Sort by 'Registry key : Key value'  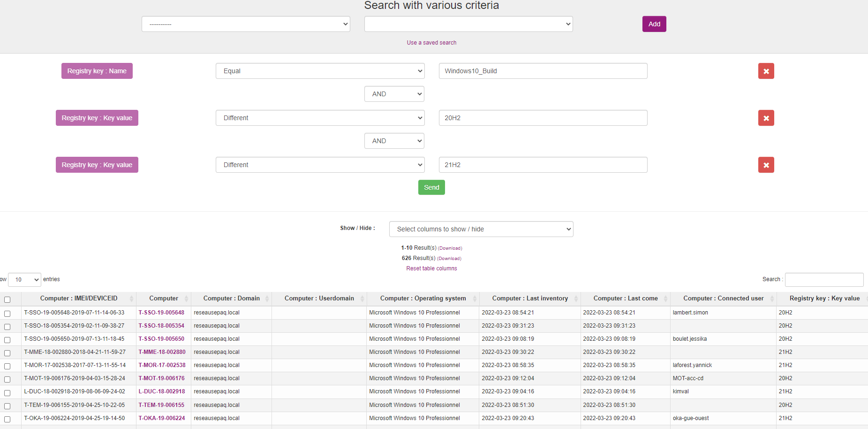pyautogui.click(x=825, y=299)
